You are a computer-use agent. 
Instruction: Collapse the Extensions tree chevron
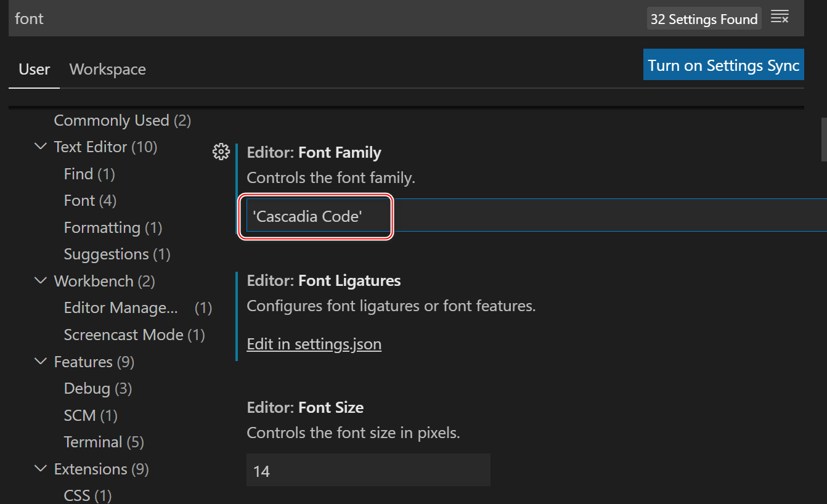41,469
